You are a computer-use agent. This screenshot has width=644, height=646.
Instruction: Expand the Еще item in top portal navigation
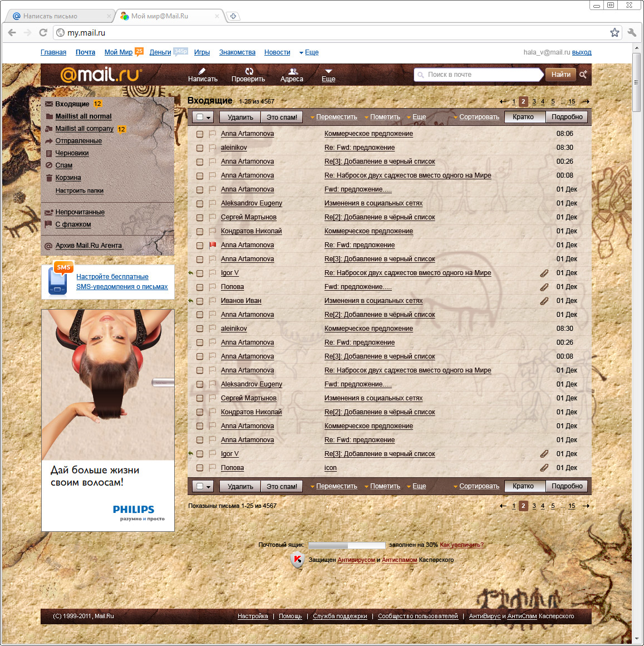coord(309,52)
